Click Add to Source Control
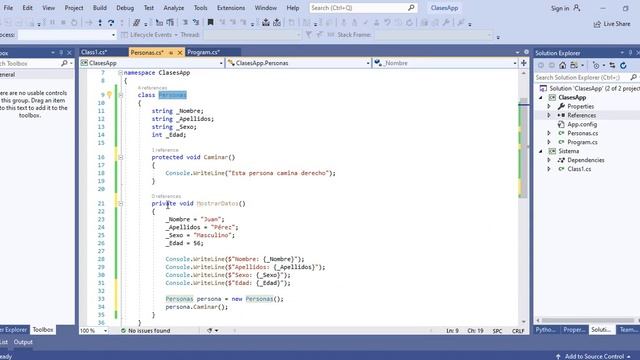Image resolution: width=640 pixels, height=360 pixels. (594, 356)
